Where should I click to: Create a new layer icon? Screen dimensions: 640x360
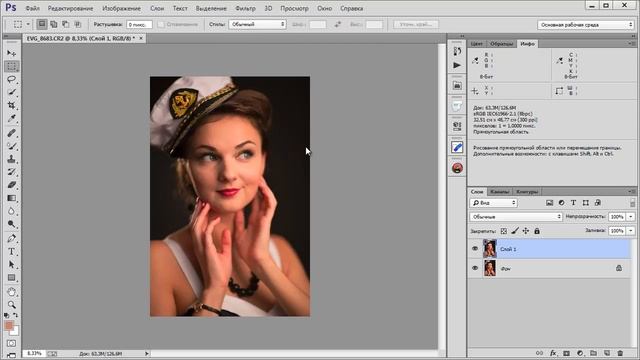(x=607, y=353)
